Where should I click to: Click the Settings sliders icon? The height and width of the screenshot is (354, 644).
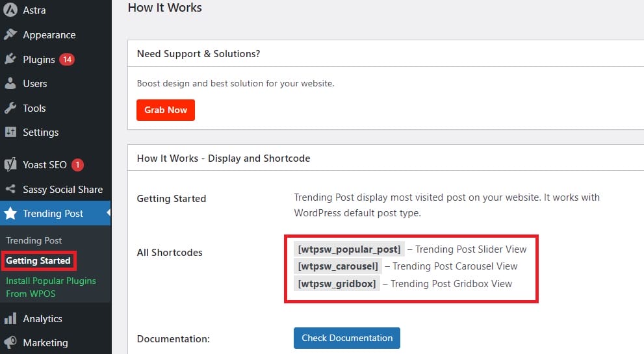[10, 133]
